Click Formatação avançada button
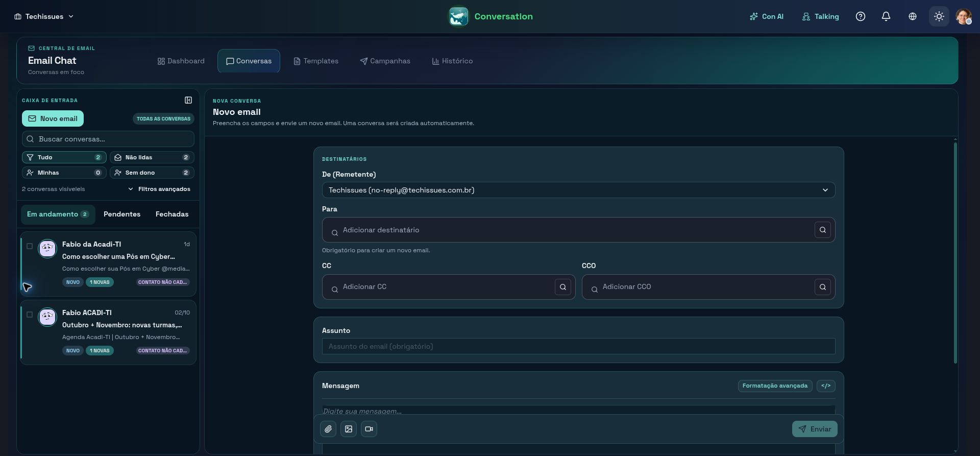 point(775,386)
